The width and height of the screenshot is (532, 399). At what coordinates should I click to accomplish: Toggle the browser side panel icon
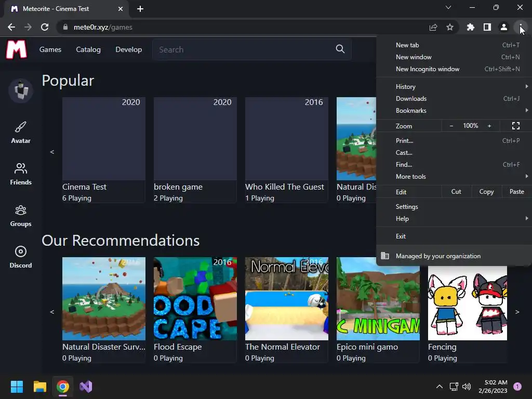tap(487, 27)
